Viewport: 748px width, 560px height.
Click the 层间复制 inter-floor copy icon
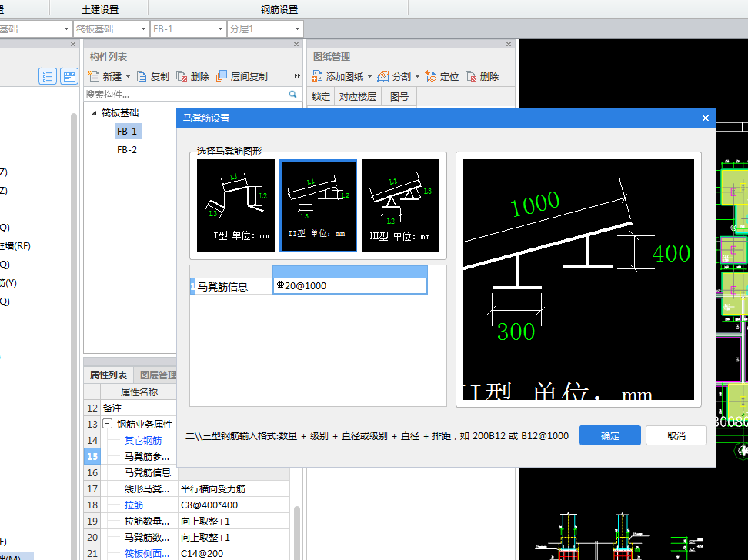tap(222, 76)
